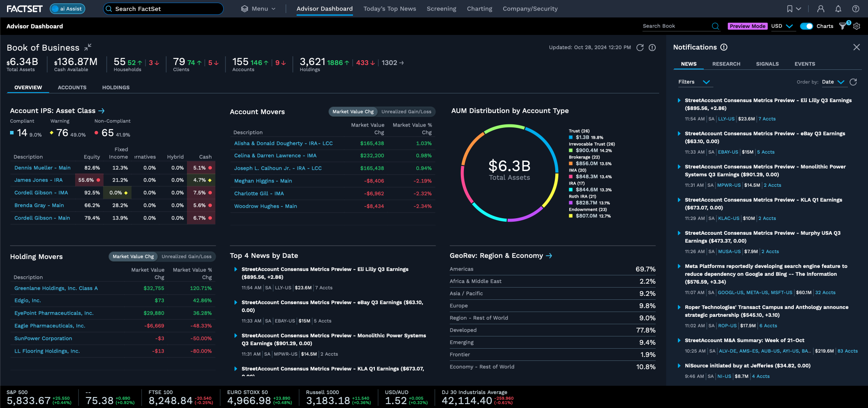868x408 pixels.
Task: Open LLY-US ticker link in notifications
Action: point(726,119)
